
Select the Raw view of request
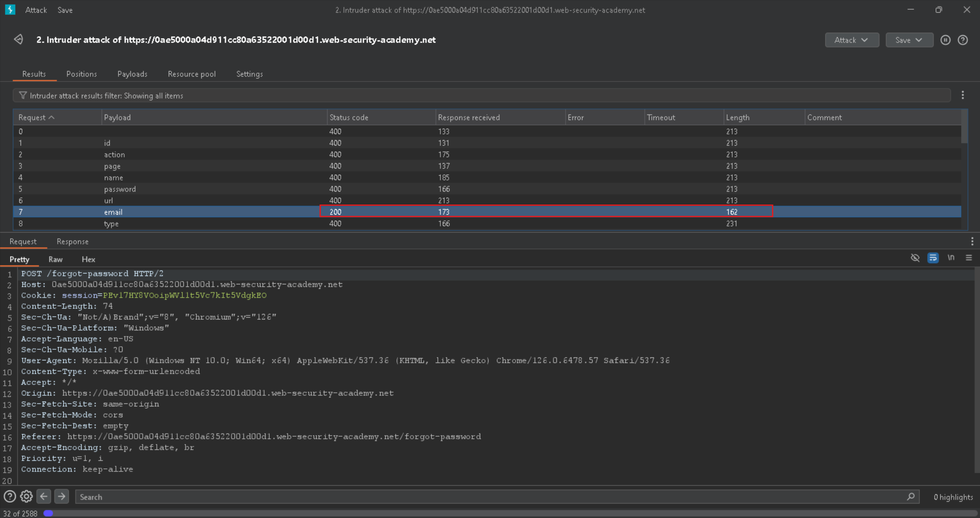coord(55,259)
